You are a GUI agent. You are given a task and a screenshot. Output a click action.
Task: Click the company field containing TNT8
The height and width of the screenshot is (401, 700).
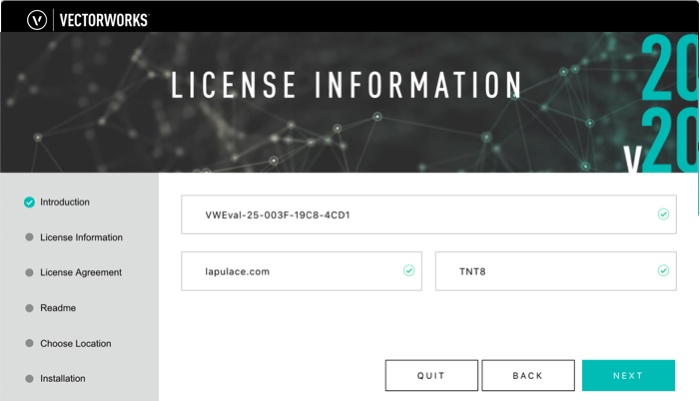pos(556,271)
